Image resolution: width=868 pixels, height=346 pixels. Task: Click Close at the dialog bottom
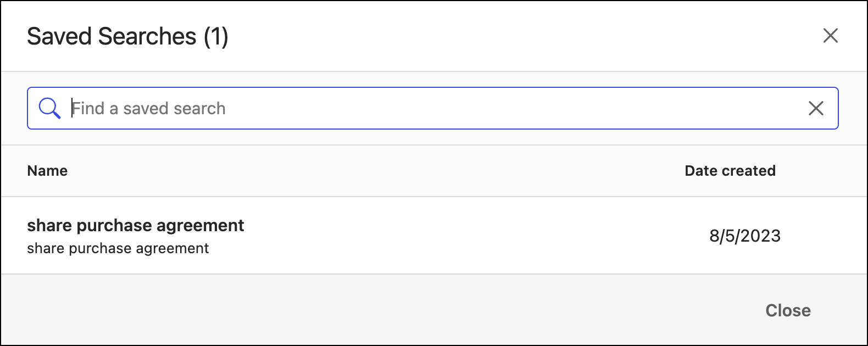(x=788, y=310)
